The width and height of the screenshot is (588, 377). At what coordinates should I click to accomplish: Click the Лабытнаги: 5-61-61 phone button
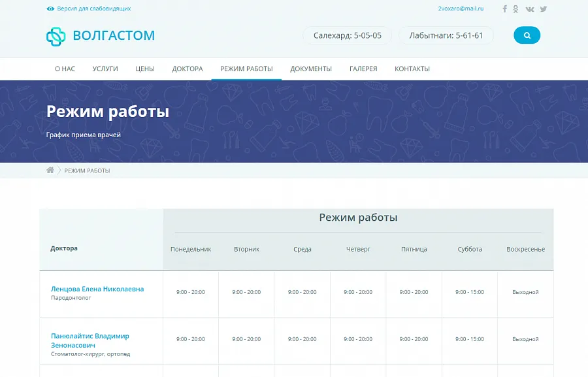pyautogui.click(x=446, y=35)
